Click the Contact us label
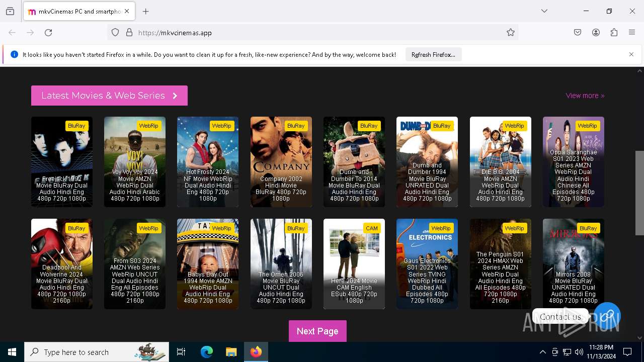This screenshot has width=644, height=362. click(560, 317)
